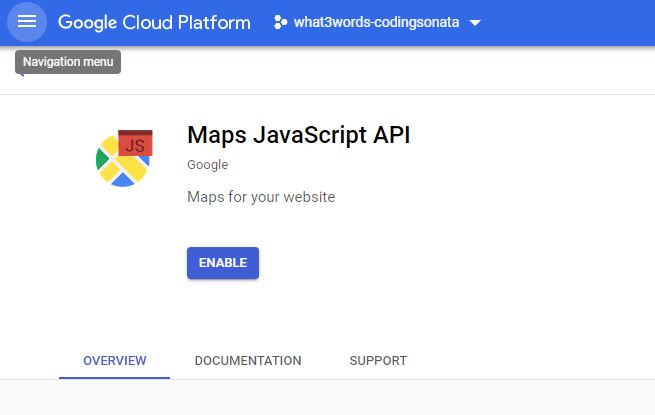Click the Maps JavaScript API heading
655x415 pixels.
299,135
